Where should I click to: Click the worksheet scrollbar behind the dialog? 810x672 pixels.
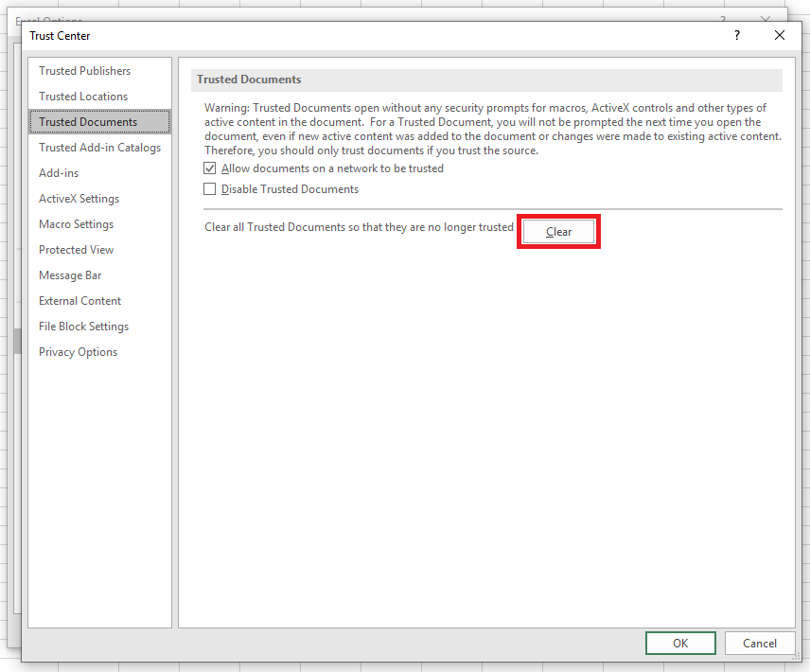(17, 344)
